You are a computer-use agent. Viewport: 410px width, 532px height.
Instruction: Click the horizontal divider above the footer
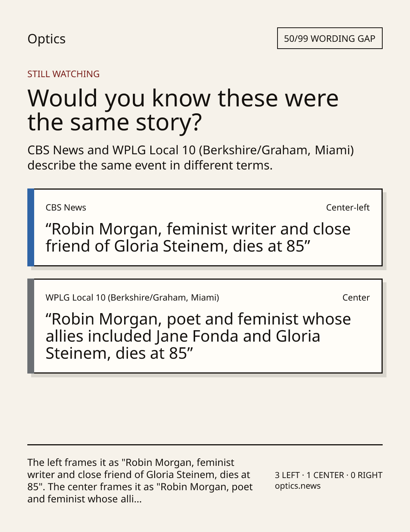(x=205, y=445)
